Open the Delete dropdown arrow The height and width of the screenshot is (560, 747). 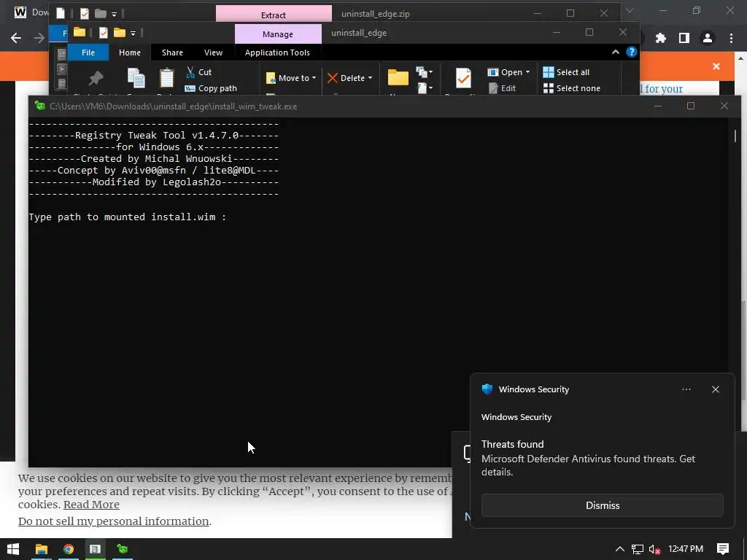click(x=370, y=78)
